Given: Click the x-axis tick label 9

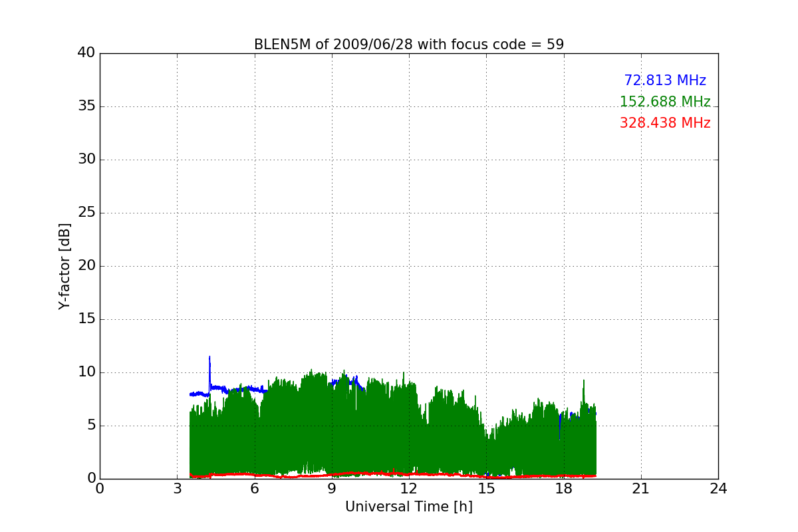Looking at the screenshot, I should [332, 489].
